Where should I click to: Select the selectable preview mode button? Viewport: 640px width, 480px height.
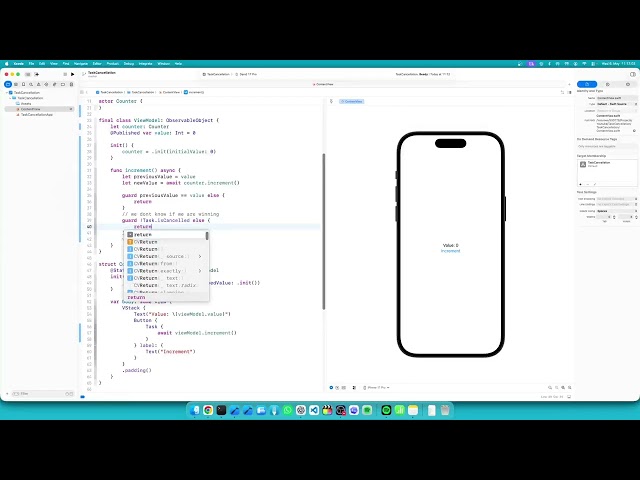[x=338, y=388]
